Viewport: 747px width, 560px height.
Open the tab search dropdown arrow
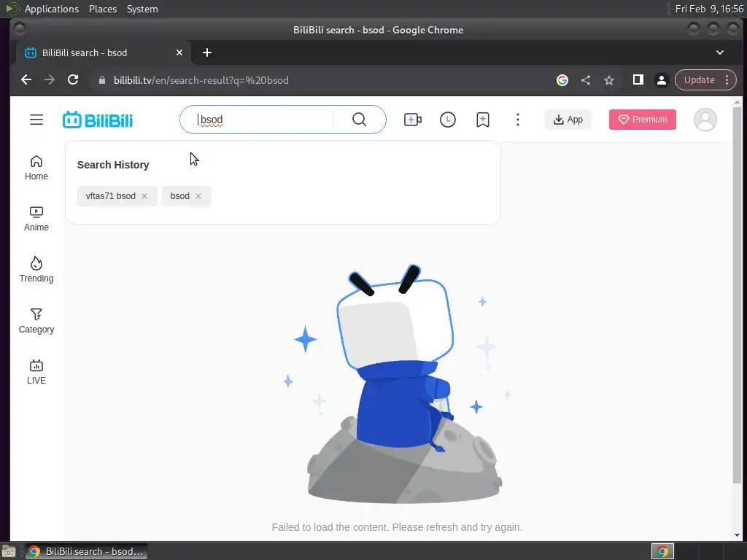pos(720,52)
